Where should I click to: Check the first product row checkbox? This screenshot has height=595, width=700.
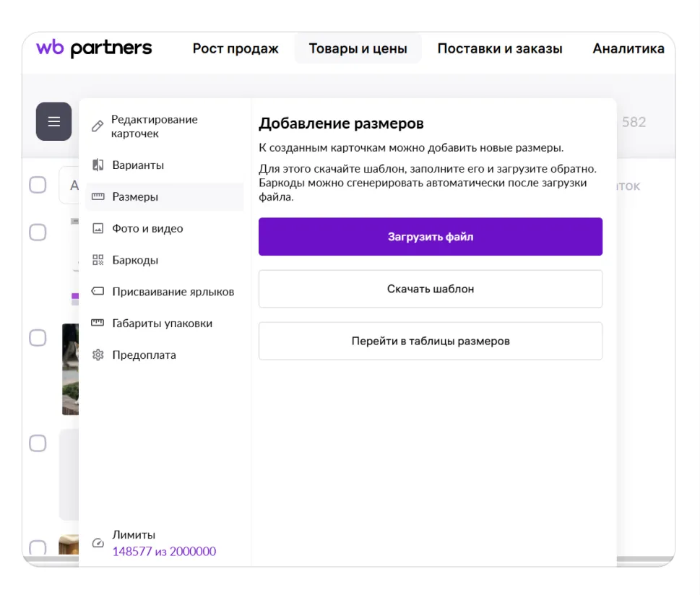38,232
